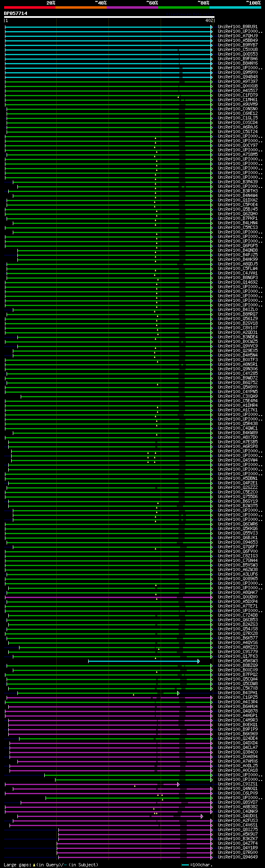Viewport: 265px width, 868px height.
Task: Open hit UniRef100_A5BB49
Action: pos(238,41)
